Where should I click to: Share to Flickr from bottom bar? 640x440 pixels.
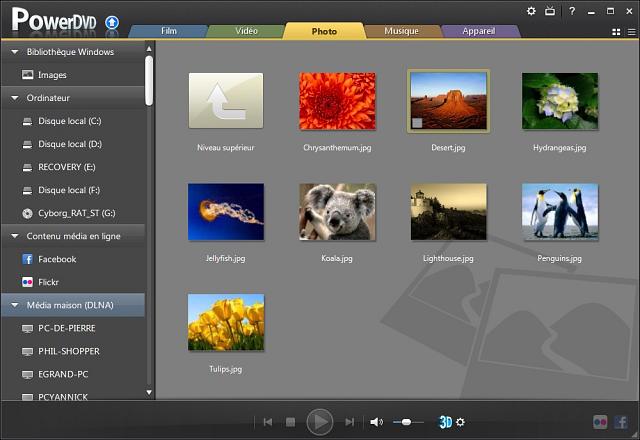pyautogui.click(x=600, y=422)
